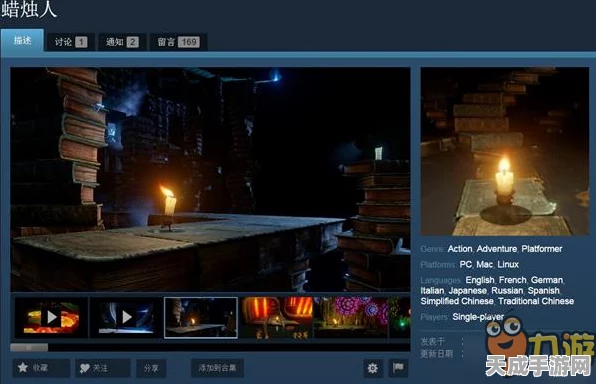Click the flag report icon

398,368
